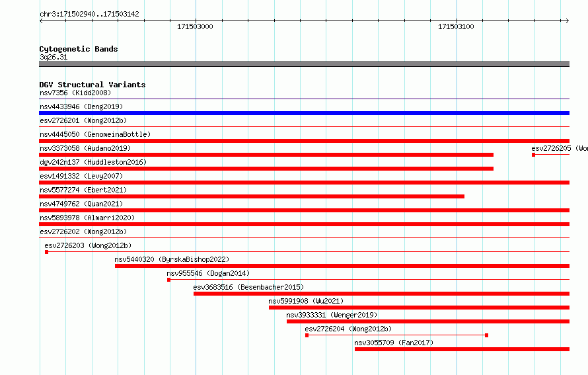The image size is (588, 375).
Task: Click the red start marker of esv2726205
Action: [x=533, y=155]
